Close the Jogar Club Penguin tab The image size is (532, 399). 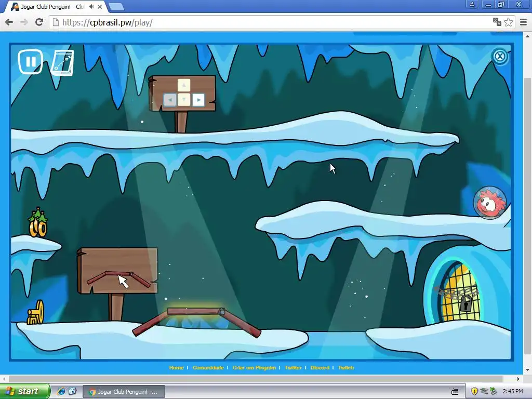tap(100, 6)
